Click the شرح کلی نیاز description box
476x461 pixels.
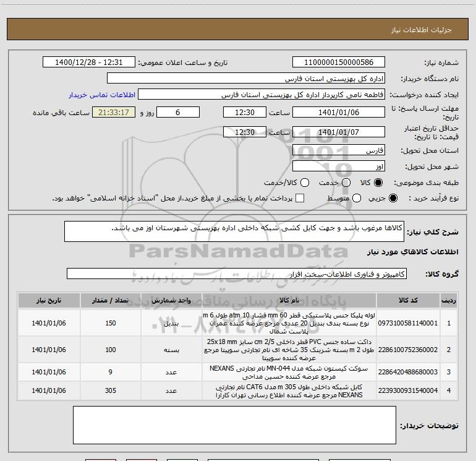[234, 231]
